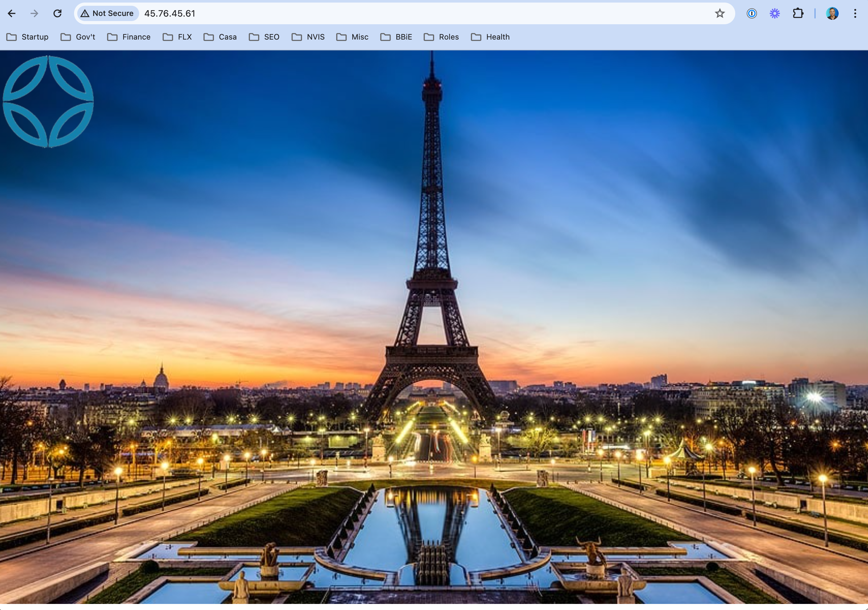
Task: Click the teal circular logo on the page
Action: tap(48, 101)
